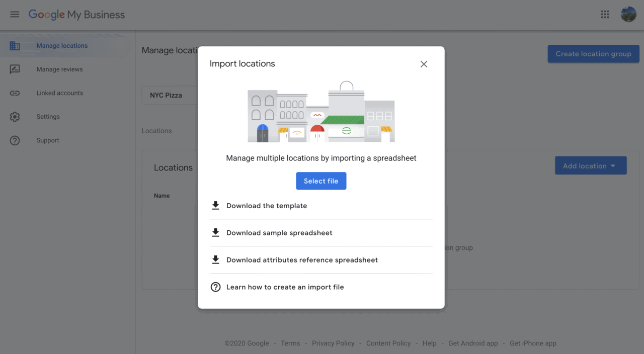
Task: Click the Select file button
Action: pos(321,181)
